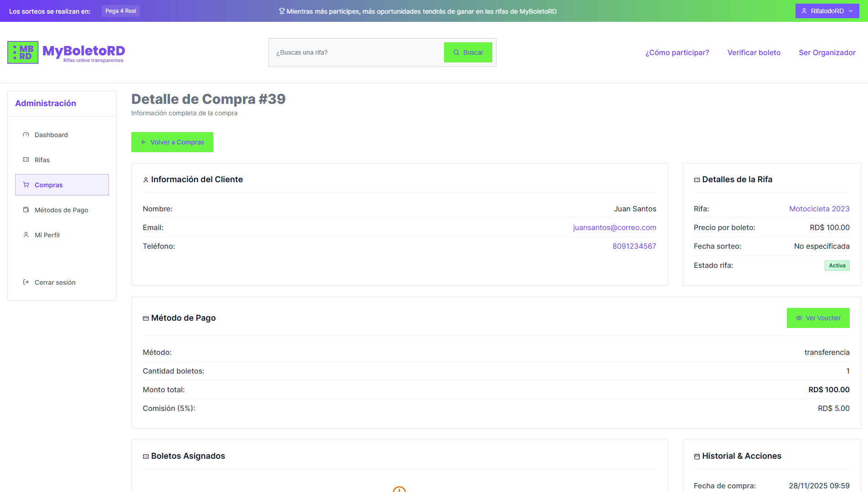Open Ser Organizador from the top navigation
Viewport: 868px width, 492px height.
point(827,52)
